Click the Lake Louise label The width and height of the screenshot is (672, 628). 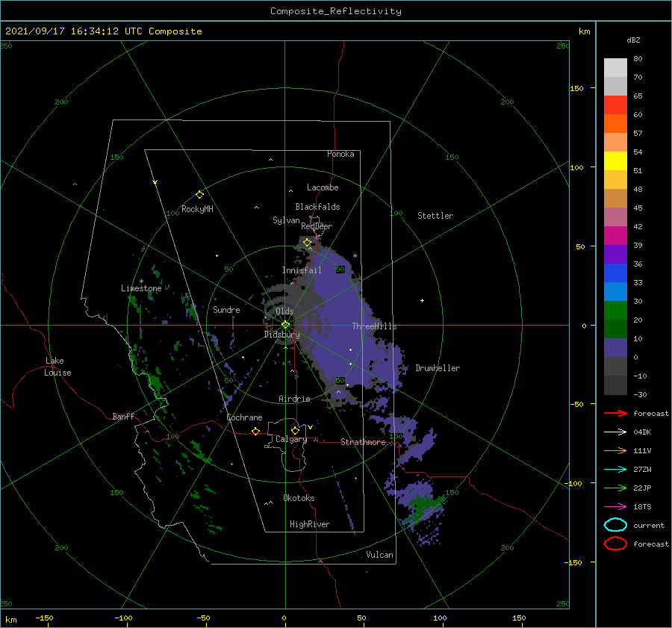coord(57,367)
